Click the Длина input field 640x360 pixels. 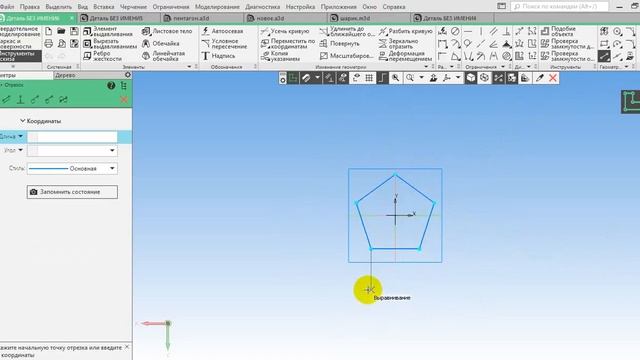click(72, 137)
